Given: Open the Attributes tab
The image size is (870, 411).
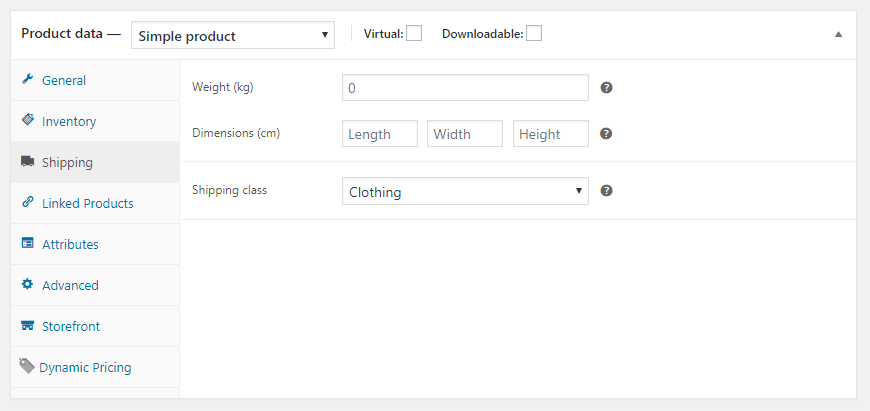Looking at the screenshot, I should pyautogui.click(x=95, y=245).
